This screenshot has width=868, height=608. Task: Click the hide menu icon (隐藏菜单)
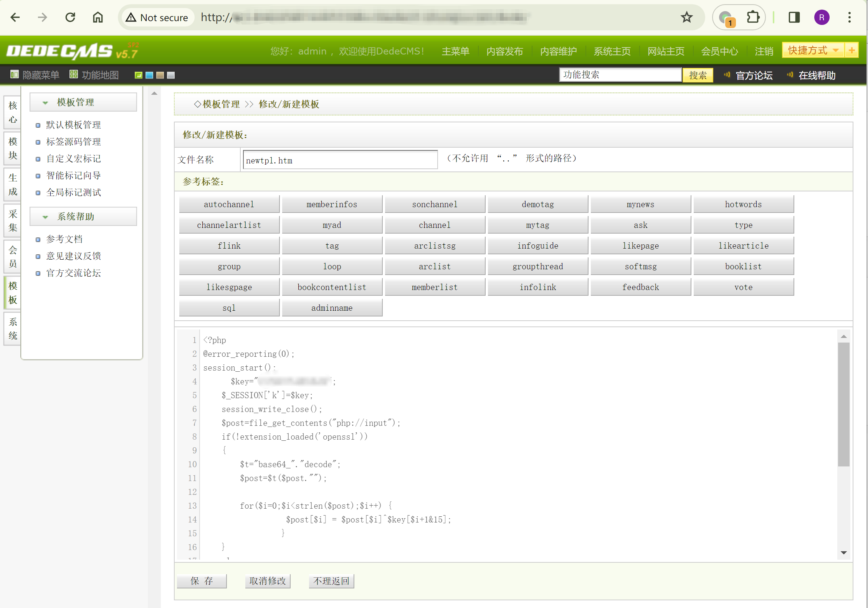tap(14, 74)
